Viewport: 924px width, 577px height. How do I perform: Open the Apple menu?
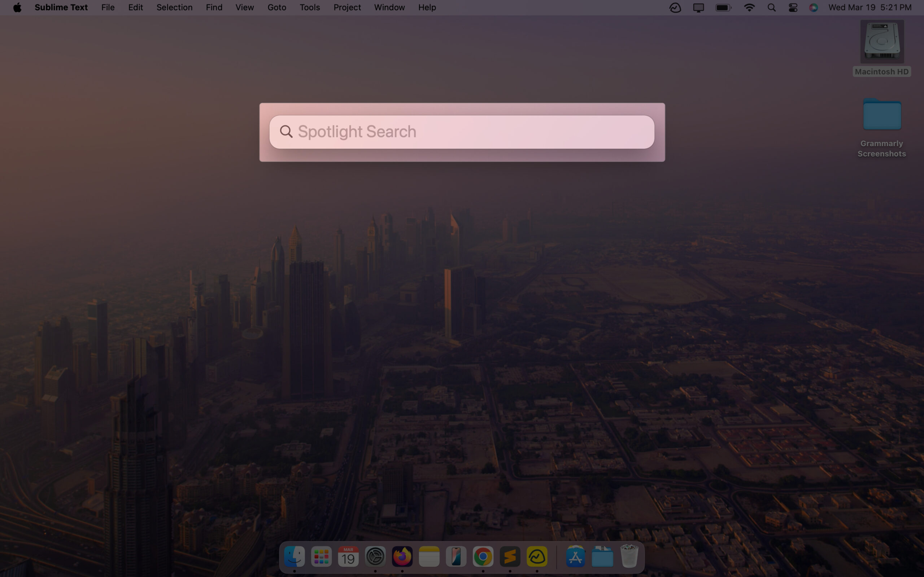click(17, 8)
